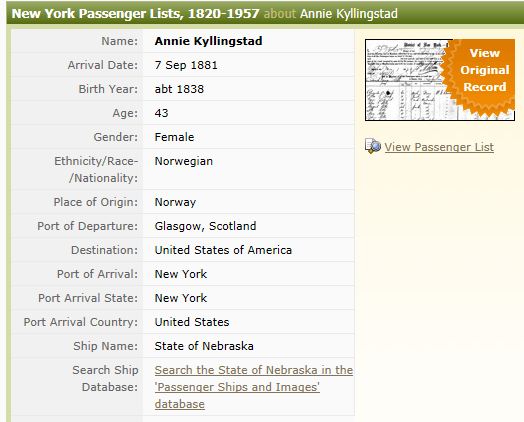This screenshot has width=524, height=422.
Task: Open the View Passenger List link
Action: point(439,147)
